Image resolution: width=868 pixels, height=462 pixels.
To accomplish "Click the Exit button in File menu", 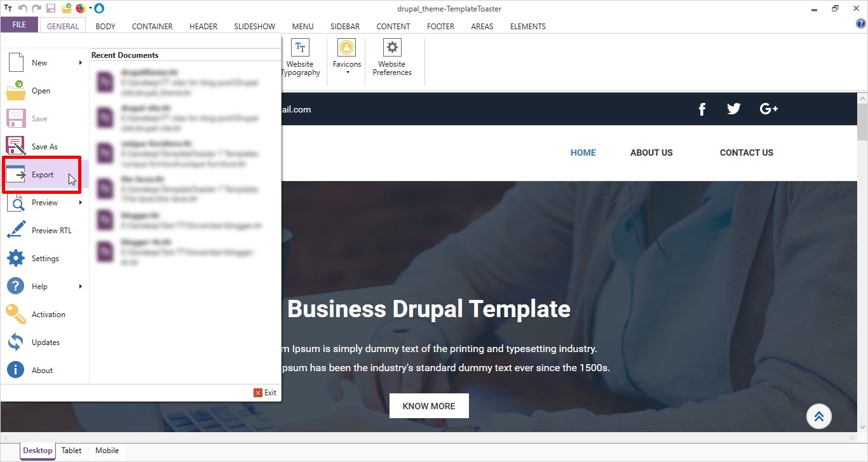I will click(x=265, y=393).
